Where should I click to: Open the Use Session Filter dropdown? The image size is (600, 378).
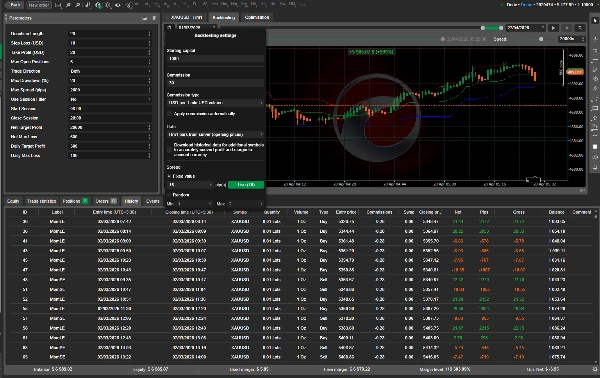tap(110, 99)
